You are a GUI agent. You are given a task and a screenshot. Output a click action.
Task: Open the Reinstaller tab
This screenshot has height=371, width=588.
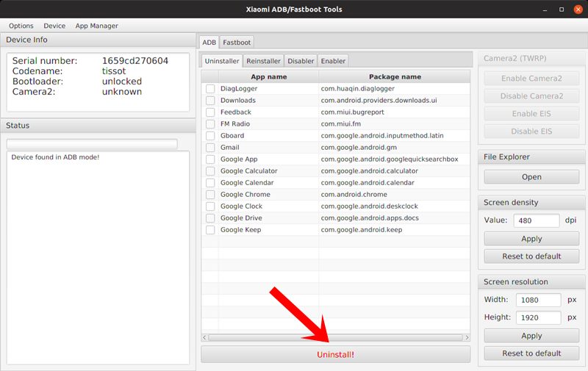click(263, 61)
